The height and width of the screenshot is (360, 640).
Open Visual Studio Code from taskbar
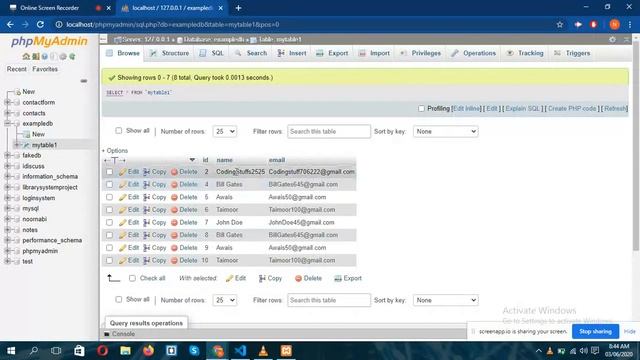point(240,351)
